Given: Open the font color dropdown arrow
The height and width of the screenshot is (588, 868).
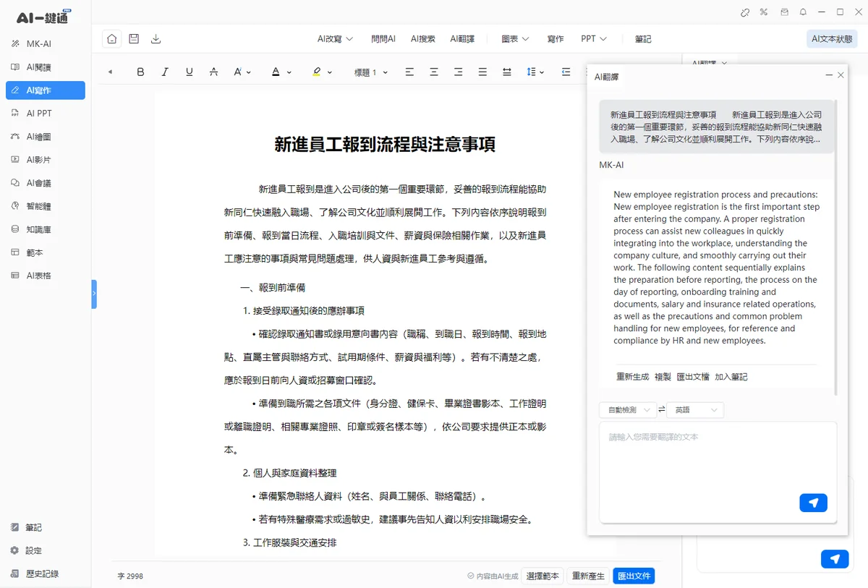Looking at the screenshot, I should point(289,72).
